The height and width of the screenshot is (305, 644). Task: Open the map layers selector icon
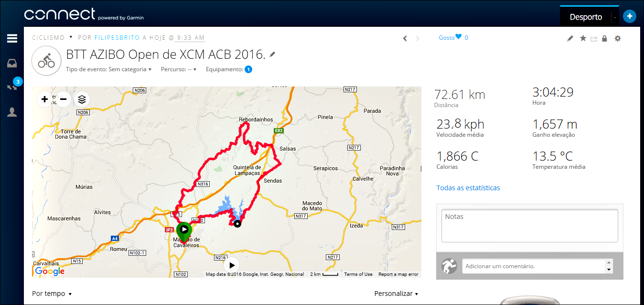tap(82, 99)
